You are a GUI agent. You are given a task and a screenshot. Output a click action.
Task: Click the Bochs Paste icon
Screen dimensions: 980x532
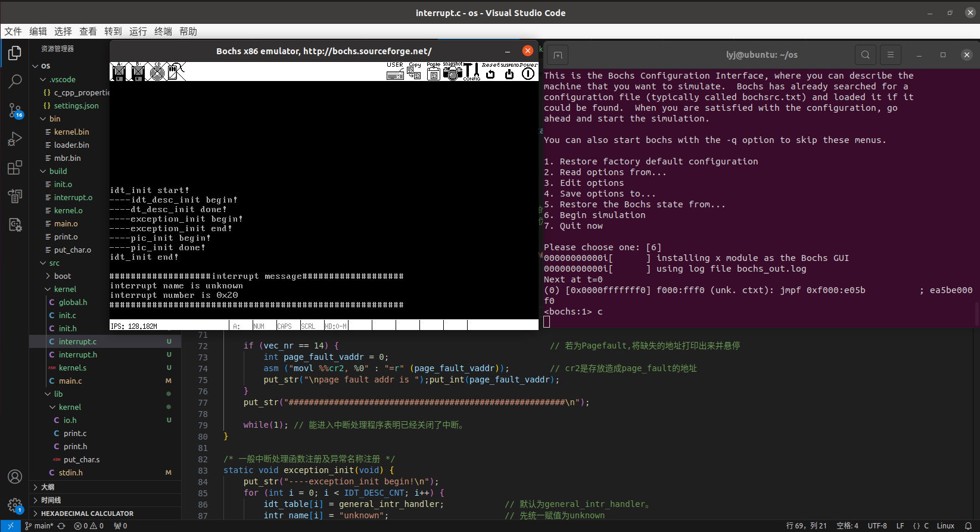pos(434,71)
